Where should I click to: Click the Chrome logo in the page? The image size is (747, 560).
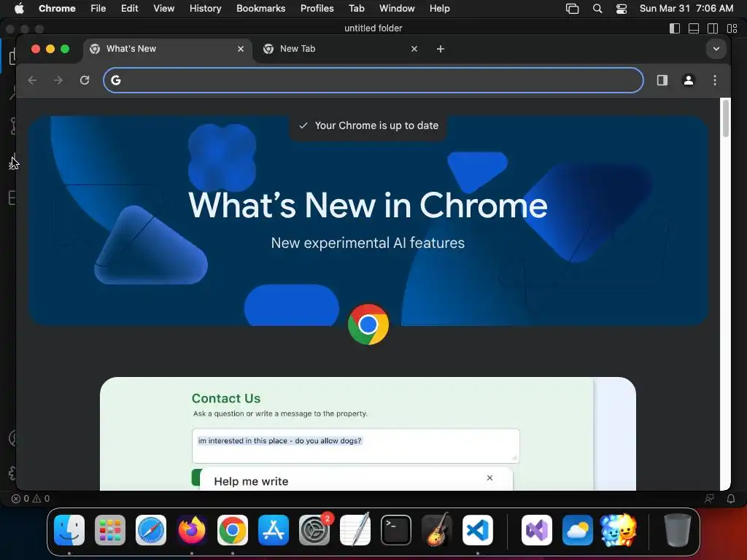(x=368, y=324)
